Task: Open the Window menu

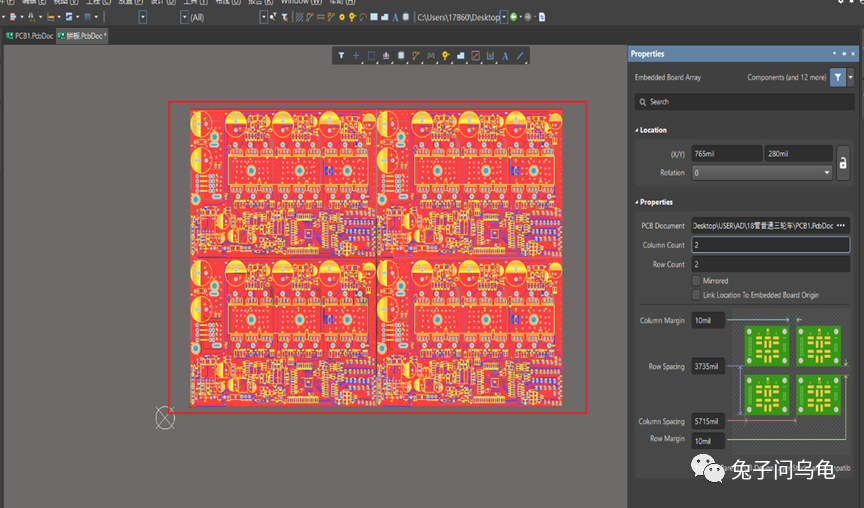Action: tap(300, 2)
